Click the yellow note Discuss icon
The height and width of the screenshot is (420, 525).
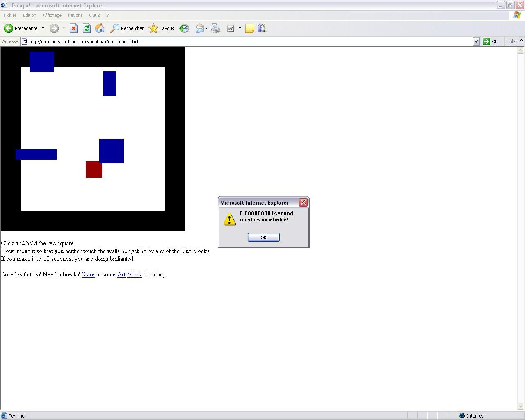pos(249,28)
